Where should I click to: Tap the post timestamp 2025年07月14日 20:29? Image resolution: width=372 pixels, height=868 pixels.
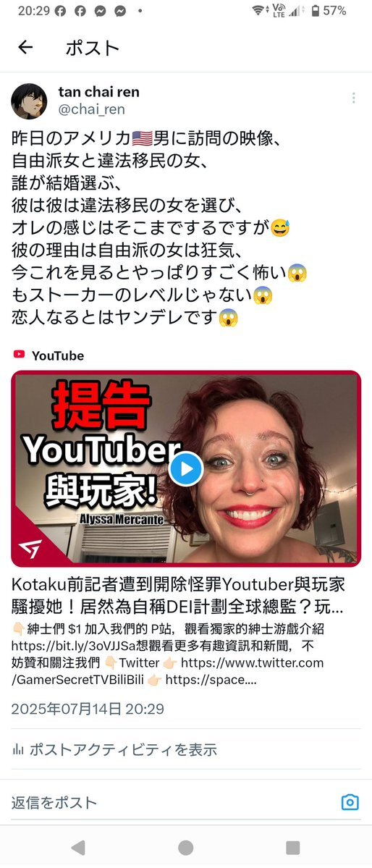point(88,709)
